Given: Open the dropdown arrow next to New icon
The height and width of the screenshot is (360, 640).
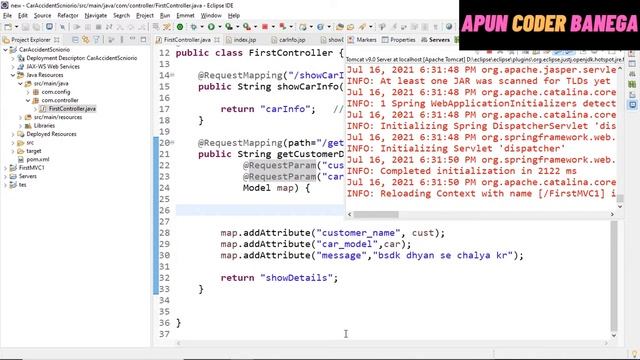Looking at the screenshot, I should (x=17, y=27).
